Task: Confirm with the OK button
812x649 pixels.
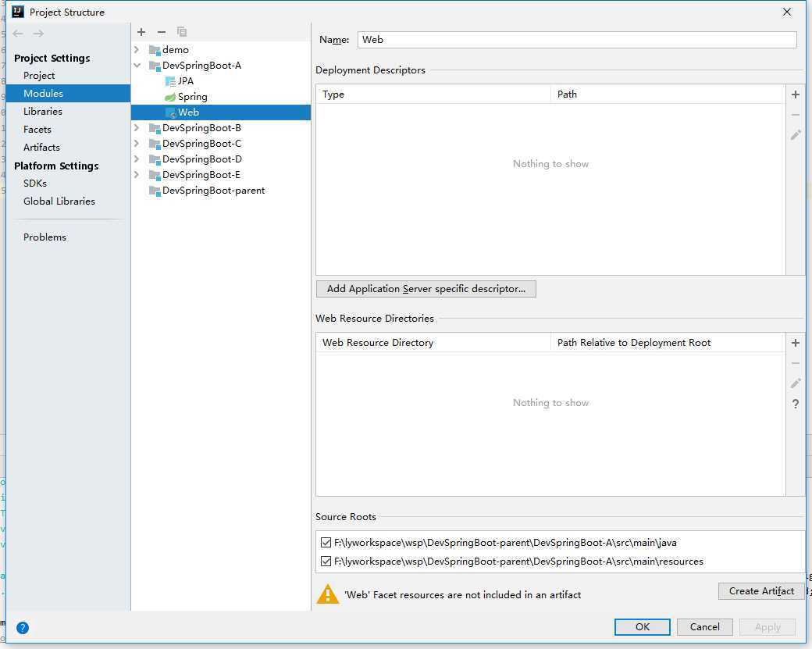Action: pyautogui.click(x=642, y=626)
